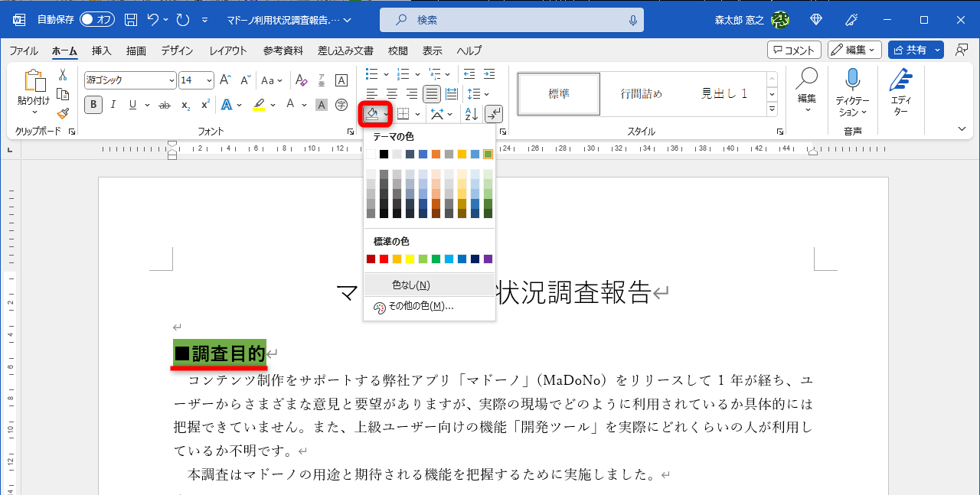Open the font name dropdown
The width and height of the screenshot is (980, 495).
(x=173, y=80)
